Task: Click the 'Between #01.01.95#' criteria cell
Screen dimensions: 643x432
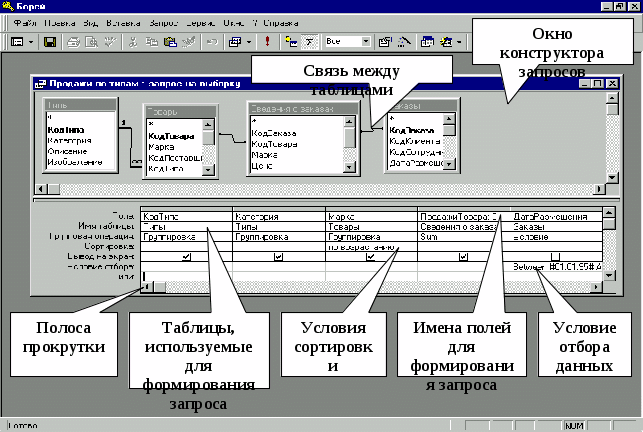Action: click(556, 267)
